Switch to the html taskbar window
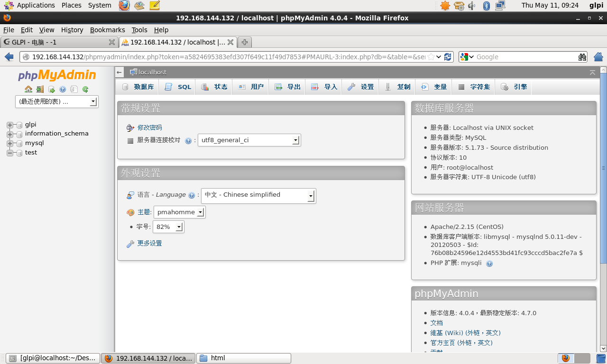Viewport: 607px width, 364px height. pos(244,358)
